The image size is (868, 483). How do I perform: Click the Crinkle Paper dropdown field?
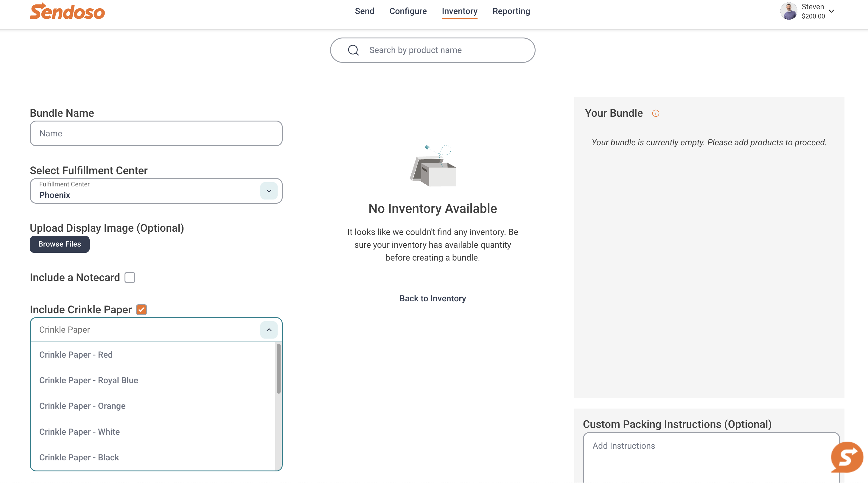[156, 330]
